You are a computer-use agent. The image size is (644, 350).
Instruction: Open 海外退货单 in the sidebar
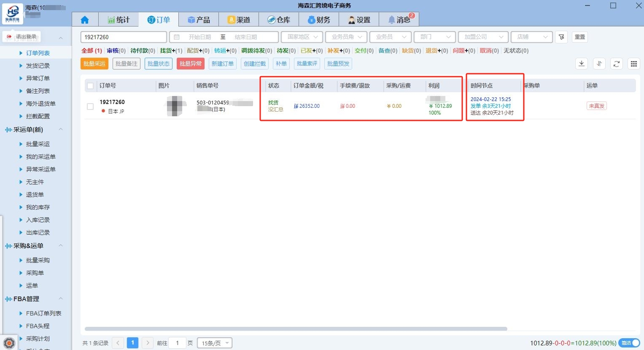41,104
